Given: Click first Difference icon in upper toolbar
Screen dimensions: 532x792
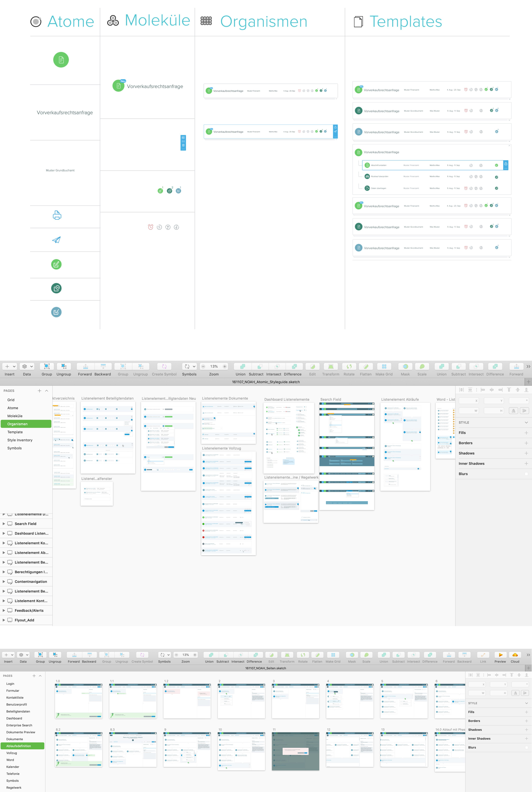Looking at the screenshot, I should coord(295,366).
